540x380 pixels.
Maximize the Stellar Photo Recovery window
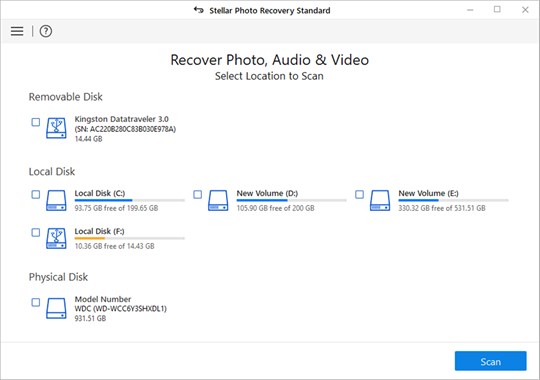pyautogui.click(x=497, y=10)
